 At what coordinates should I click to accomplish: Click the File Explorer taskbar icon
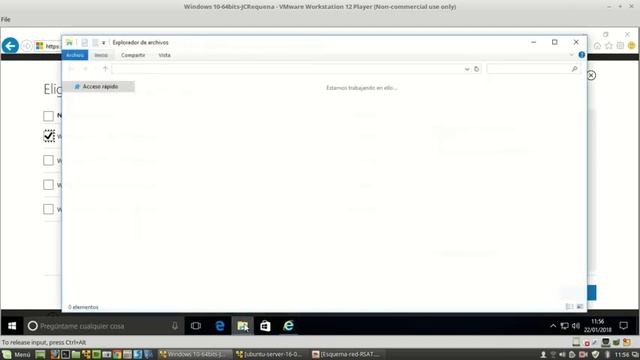click(243, 326)
